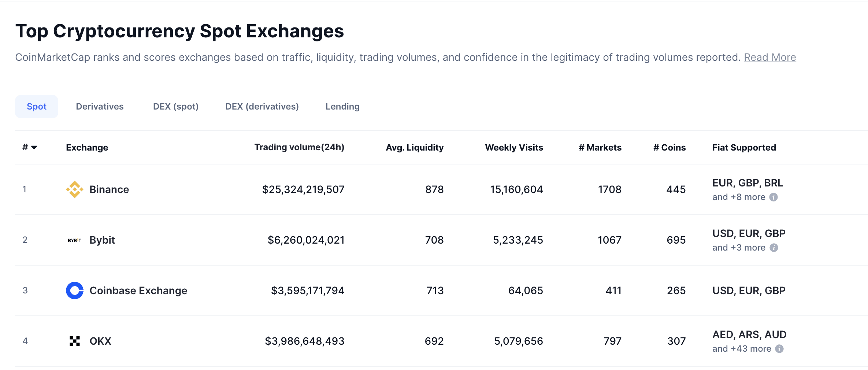The height and width of the screenshot is (370, 868).
Task: Open the DEX (spot) tab
Action: pyautogui.click(x=176, y=107)
